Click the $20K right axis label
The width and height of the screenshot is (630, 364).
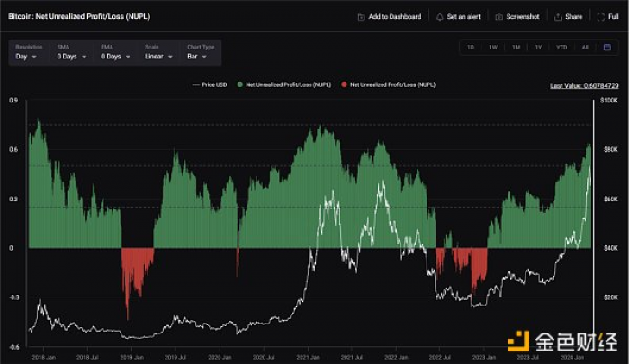(610, 297)
